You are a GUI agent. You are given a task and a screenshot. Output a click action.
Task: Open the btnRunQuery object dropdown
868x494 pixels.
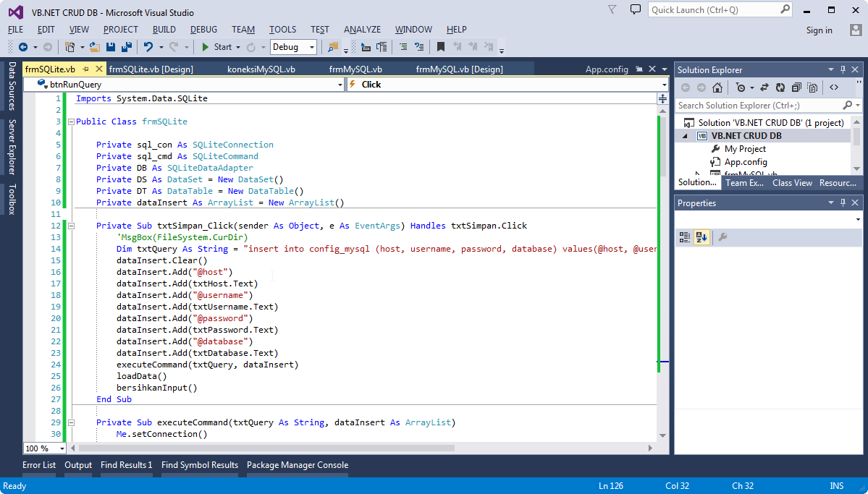340,85
